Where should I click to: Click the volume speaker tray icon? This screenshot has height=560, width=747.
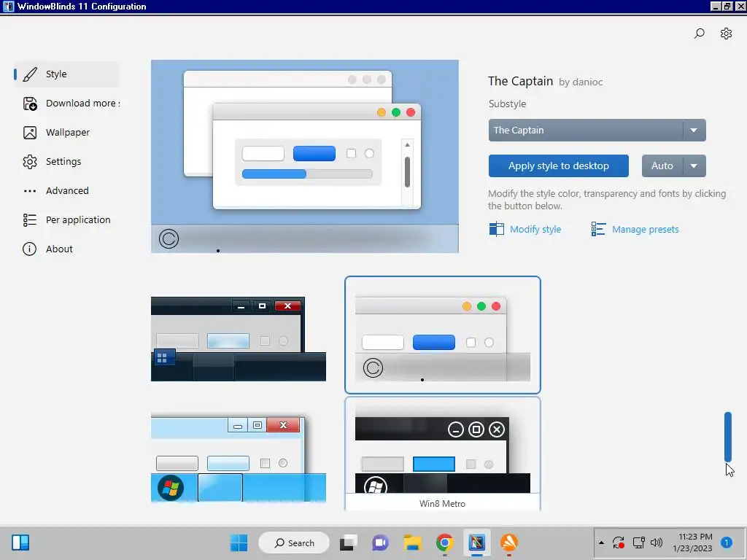point(657,542)
